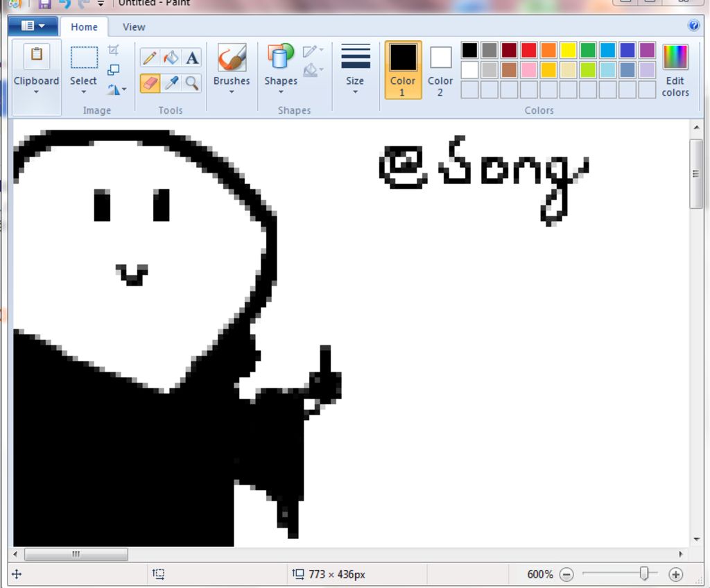Open the Clipboard paste icon

[37, 55]
